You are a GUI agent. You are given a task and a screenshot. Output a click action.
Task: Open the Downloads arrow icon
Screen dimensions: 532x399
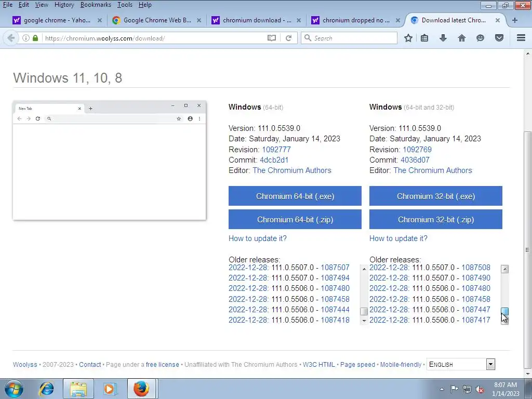pos(443,38)
